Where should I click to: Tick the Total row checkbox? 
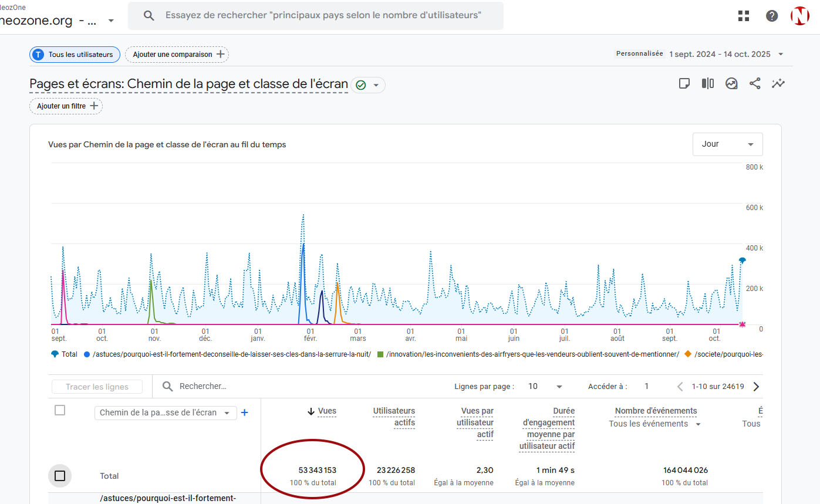click(60, 475)
